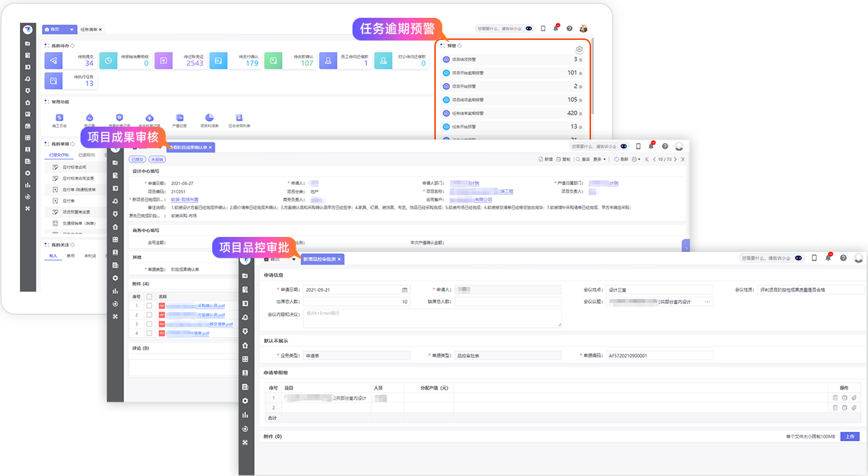Click the 任务结束逾期预警 eye icon
The width and height of the screenshot is (868, 476).
click(446, 113)
